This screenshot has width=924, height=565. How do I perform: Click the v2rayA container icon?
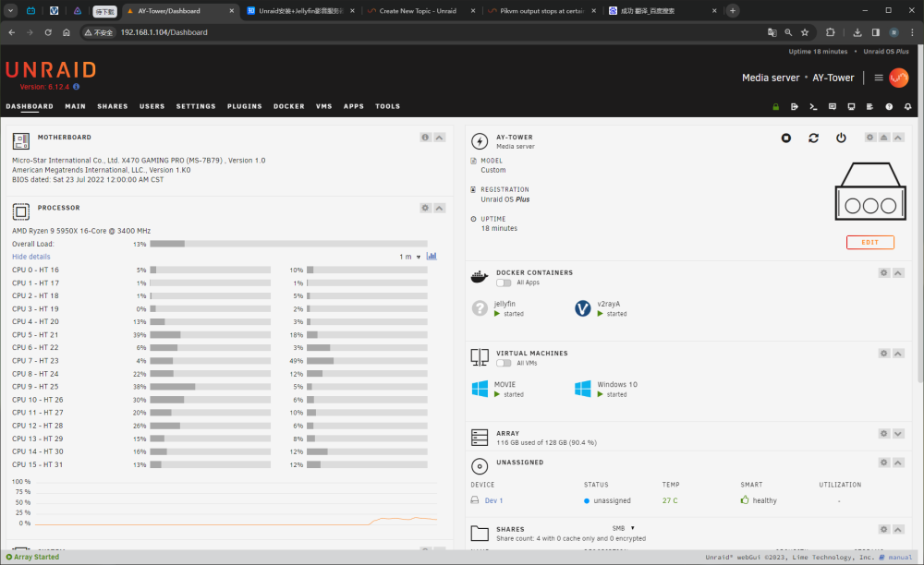[x=583, y=308]
